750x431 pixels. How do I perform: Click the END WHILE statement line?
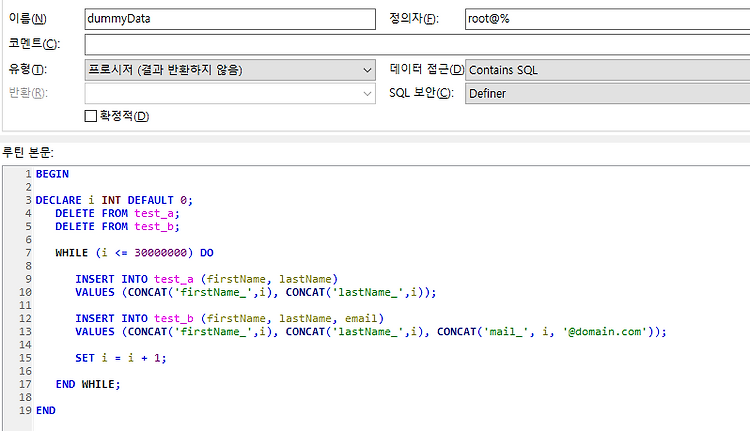88,384
